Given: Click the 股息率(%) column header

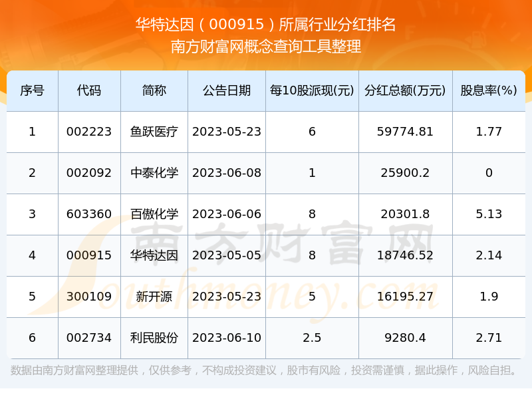Looking at the screenshot, I should coord(489,90).
